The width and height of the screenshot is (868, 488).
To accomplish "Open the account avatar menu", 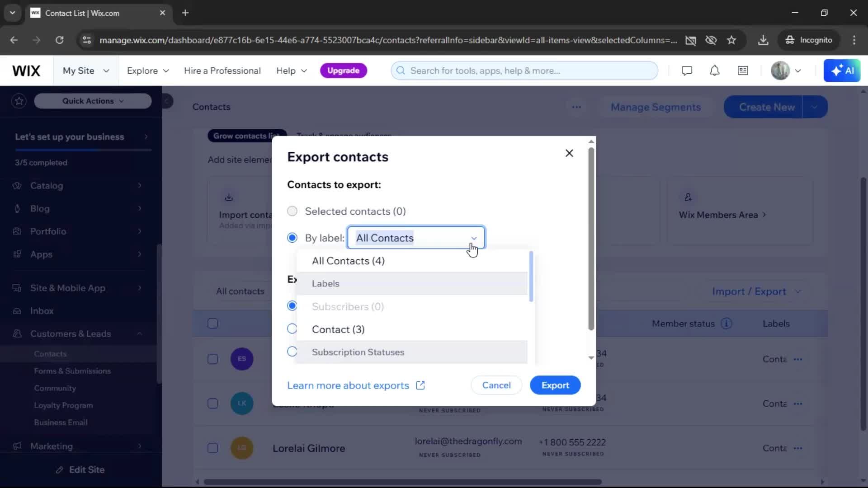I will 786,70.
